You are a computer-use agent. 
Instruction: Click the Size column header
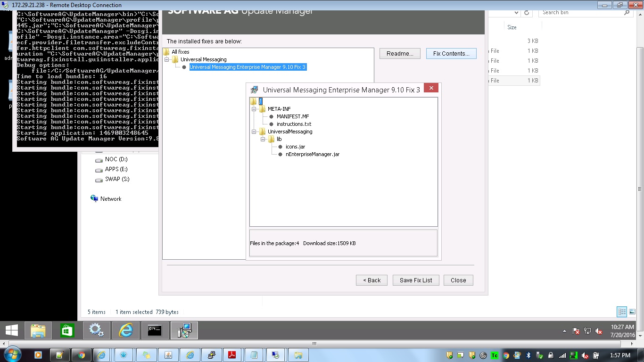pos(512,27)
